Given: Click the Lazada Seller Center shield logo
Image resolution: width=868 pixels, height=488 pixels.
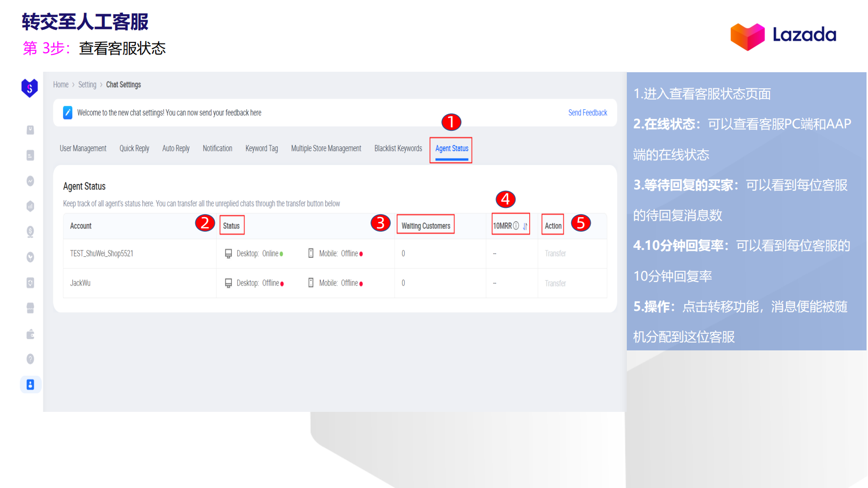Looking at the screenshot, I should [x=30, y=88].
